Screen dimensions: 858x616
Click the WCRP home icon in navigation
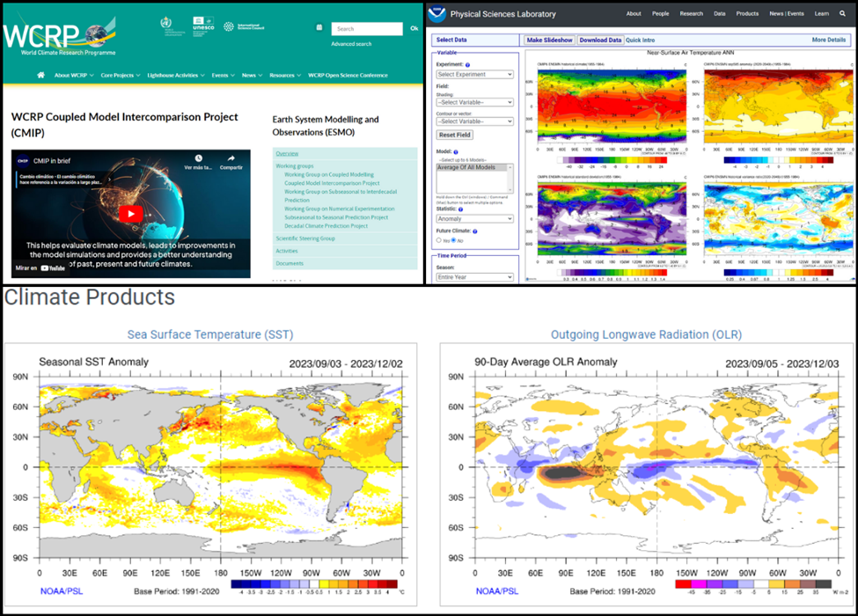tap(41, 76)
